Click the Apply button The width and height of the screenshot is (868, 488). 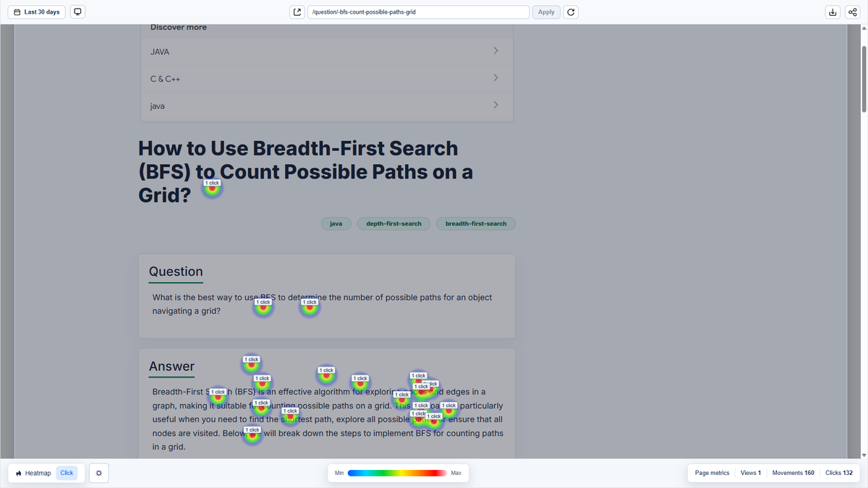coord(546,12)
